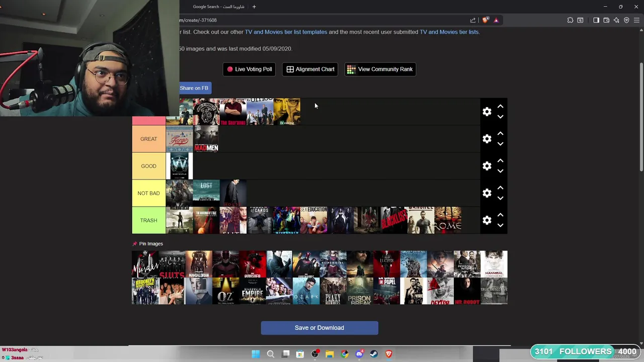Screen dimensions: 644x362
Task: Open the Alignment Chart
Action: coord(310,69)
